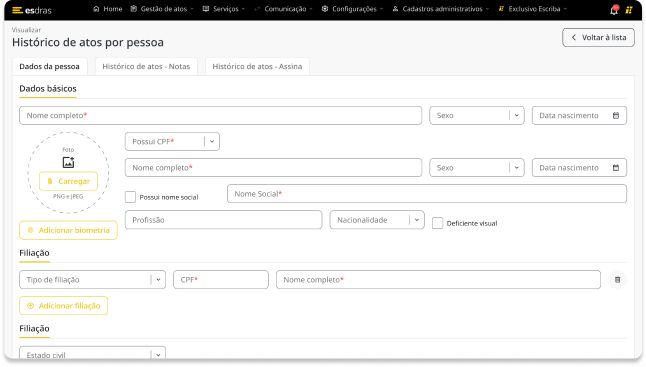
Task: Open calendar icon in second Data nascimento field
Action: point(616,168)
